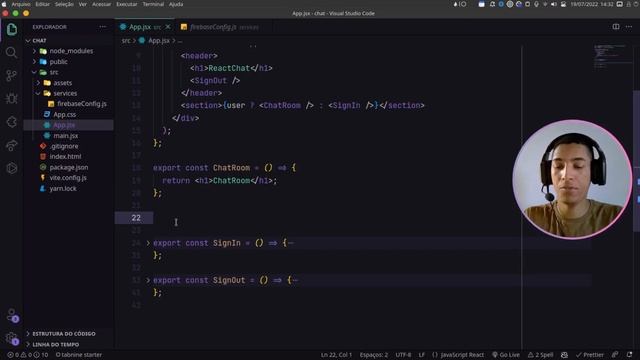Open vite.config.js in explorer

point(68,178)
